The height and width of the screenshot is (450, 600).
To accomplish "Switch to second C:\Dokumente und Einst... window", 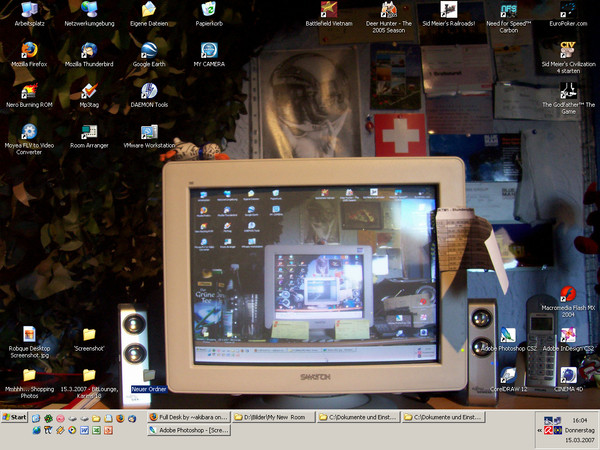I will pyautogui.click(x=444, y=417).
